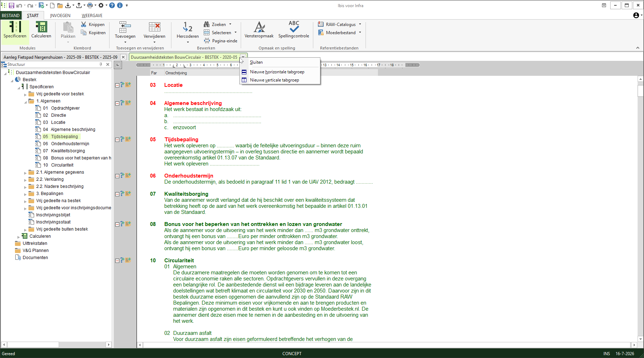This screenshot has height=358, width=644.
Task: Switch to the INVOEGEN ribbon tab
Action: coord(60,15)
